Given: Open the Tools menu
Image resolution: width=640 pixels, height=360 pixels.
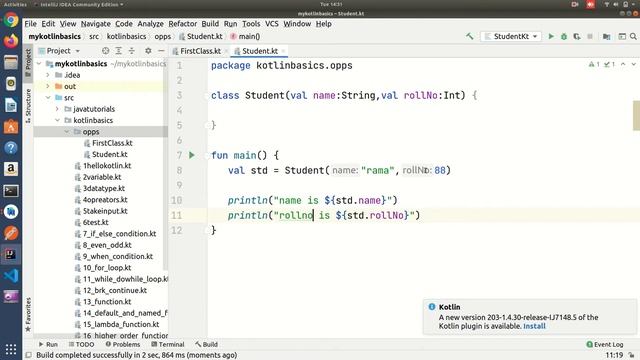Looking at the screenshot, I should pyautogui.click(x=251, y=24).
